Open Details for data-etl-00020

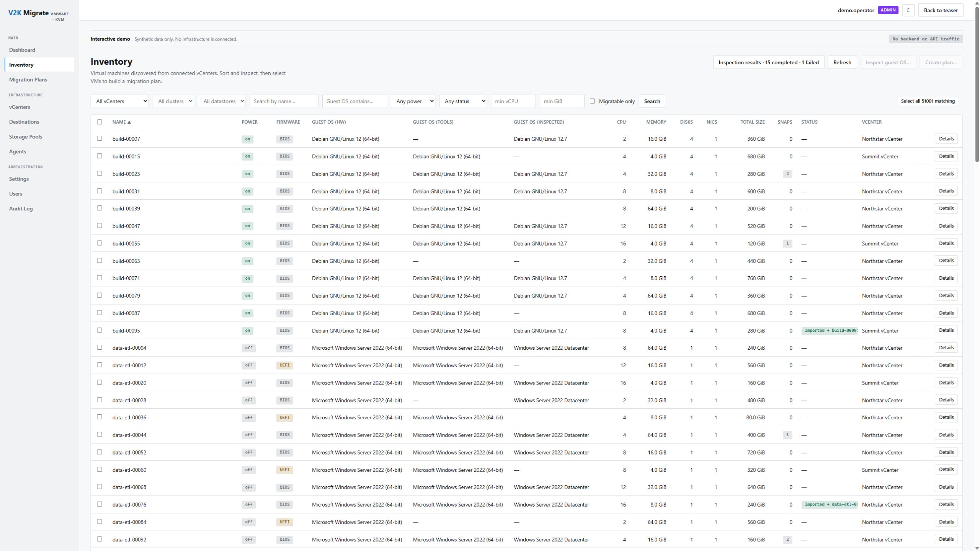point(946,383)
